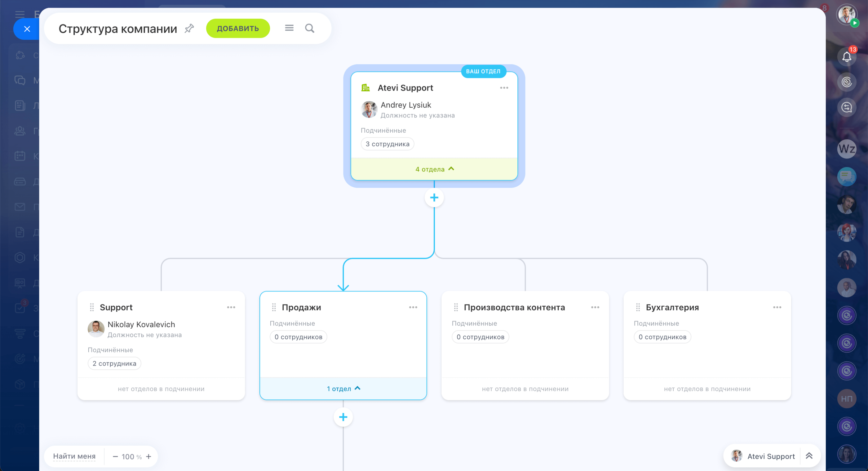
Task: Open Nikolay Kovalevich's avatar
Action: (x=96, y=329)
